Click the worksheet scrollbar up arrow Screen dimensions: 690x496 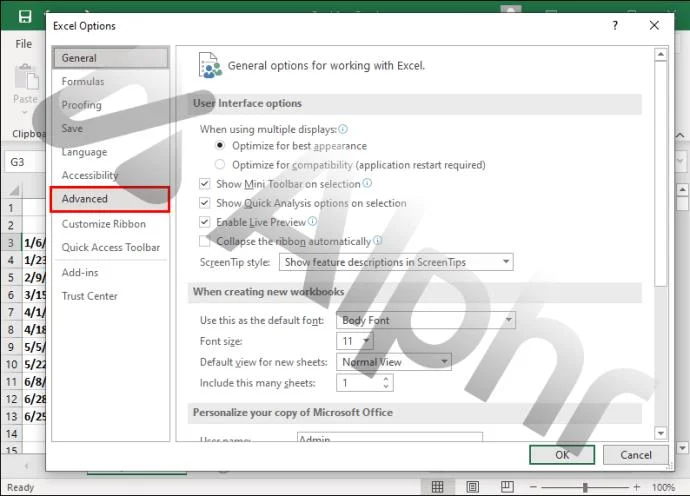tap(682, 190)
